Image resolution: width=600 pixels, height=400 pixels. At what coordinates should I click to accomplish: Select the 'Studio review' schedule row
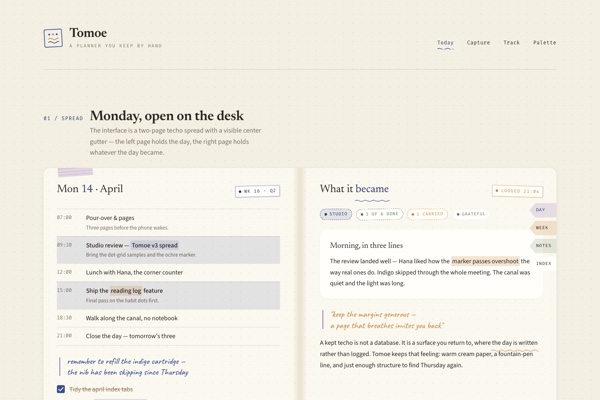click(168, 250)
